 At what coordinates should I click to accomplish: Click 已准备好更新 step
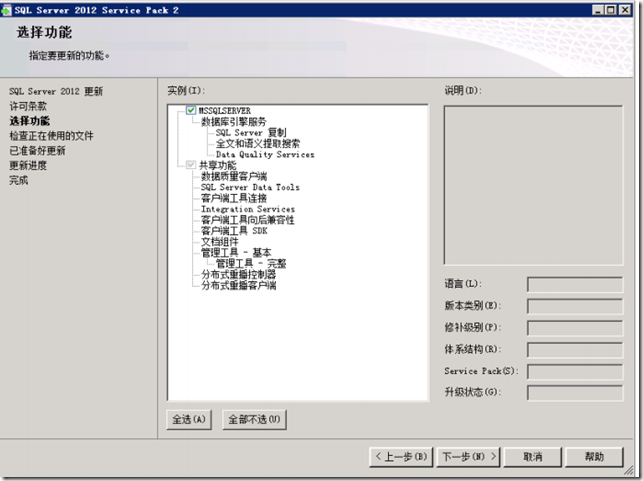tap(37, 150)
